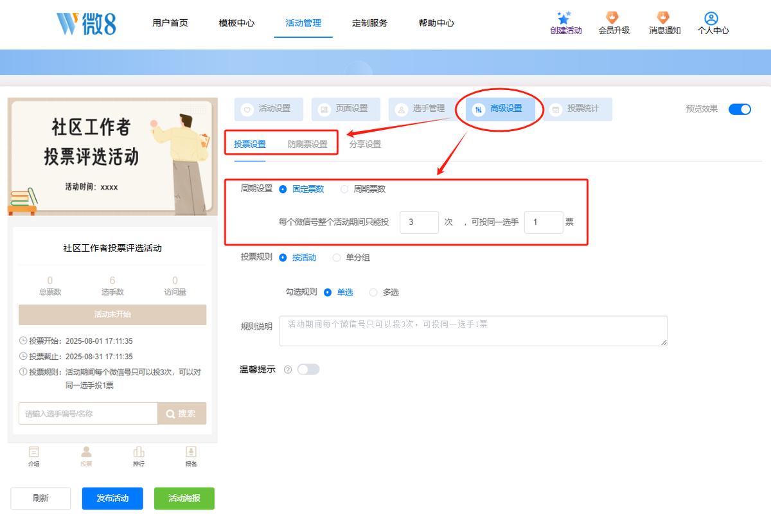Click the 规则说明 text area
Screen dimensions: 771x532
[x=474, y=331]
